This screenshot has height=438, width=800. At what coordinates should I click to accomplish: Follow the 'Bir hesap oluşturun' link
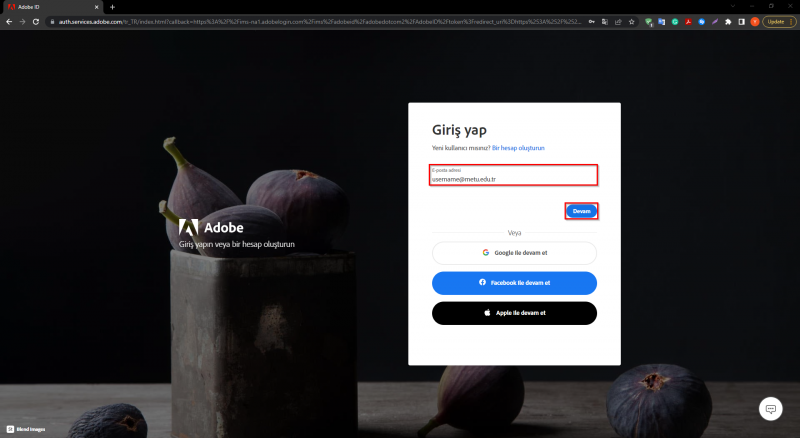pyautogui.click(x=518, y=148)
